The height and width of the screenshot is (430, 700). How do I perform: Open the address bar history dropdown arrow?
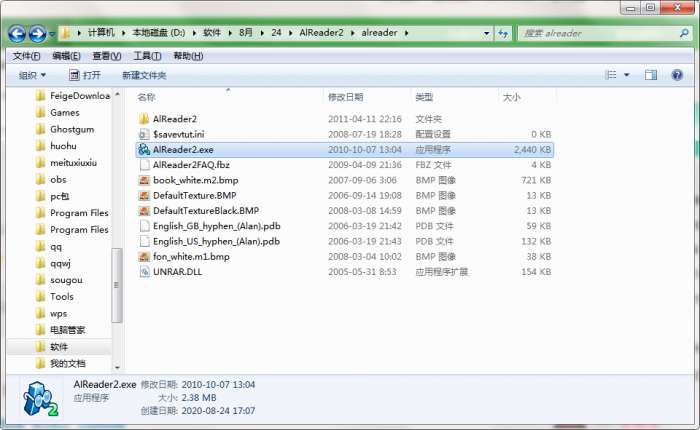pyautogui.click(x=487, y=33)
